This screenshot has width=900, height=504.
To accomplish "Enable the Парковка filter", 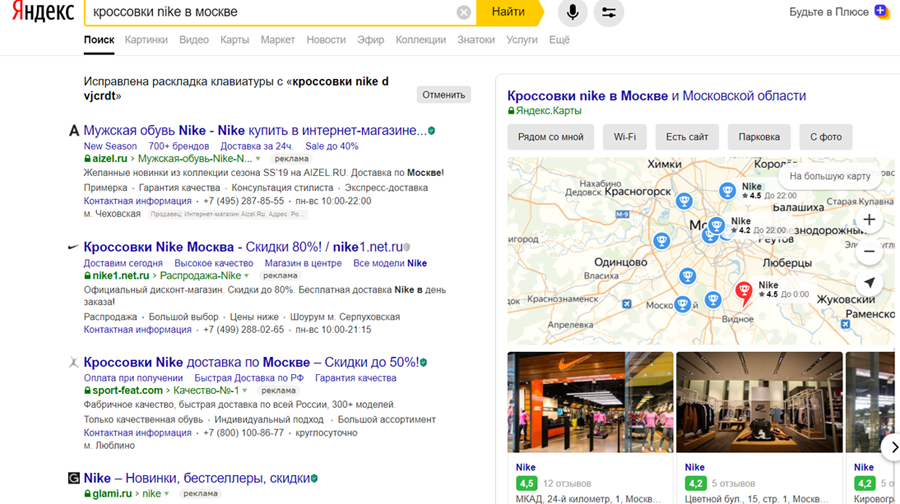I will (759, 137).
